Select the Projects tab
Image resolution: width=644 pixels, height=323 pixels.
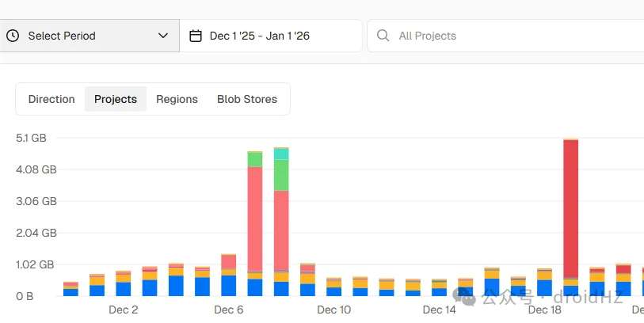(x=116, y=99)
